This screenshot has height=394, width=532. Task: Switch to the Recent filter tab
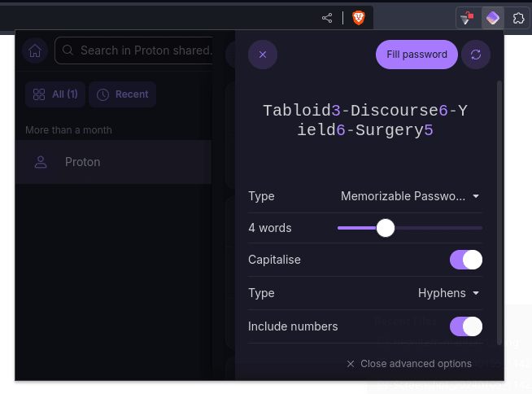click(x=123, y=94)
